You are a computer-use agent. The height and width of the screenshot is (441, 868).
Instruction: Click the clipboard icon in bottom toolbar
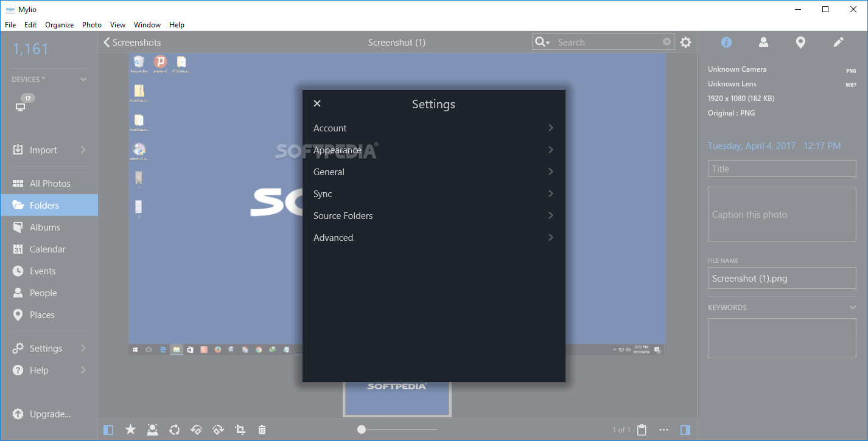pos(642,430)
